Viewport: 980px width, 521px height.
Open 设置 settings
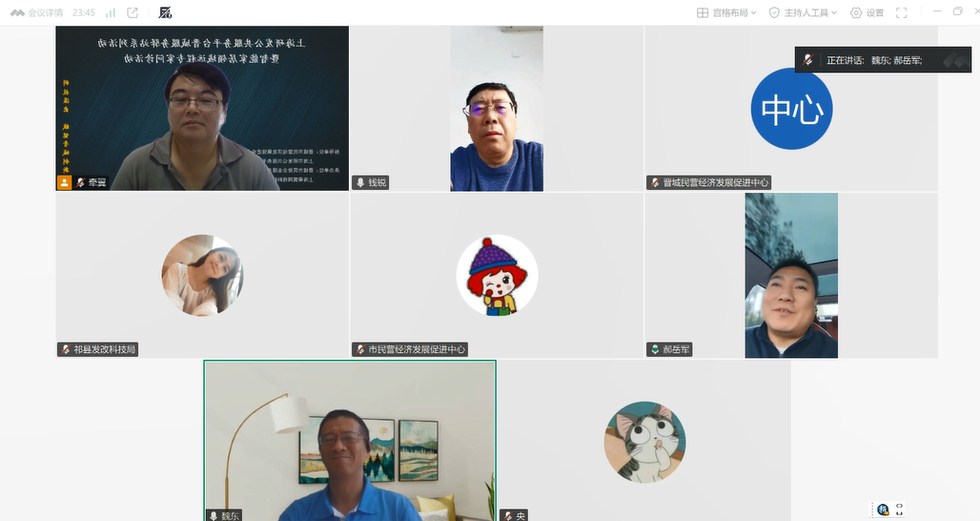(867, 12)
